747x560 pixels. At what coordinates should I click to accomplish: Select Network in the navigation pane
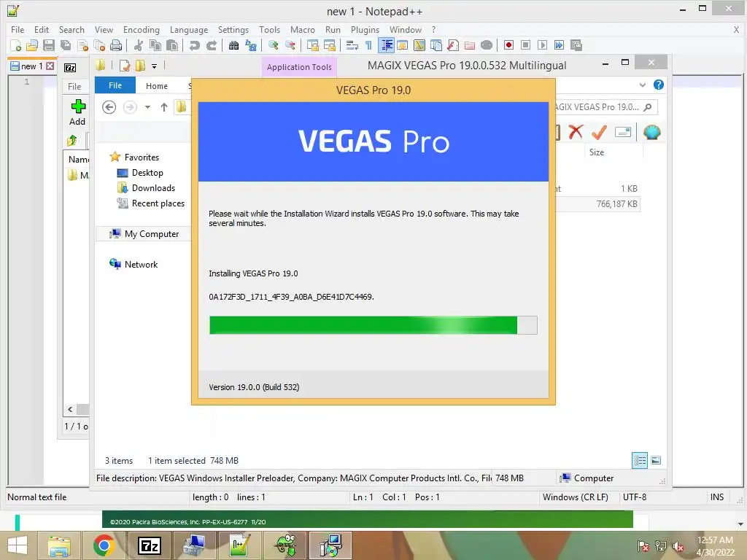click(x=141, y=264)
